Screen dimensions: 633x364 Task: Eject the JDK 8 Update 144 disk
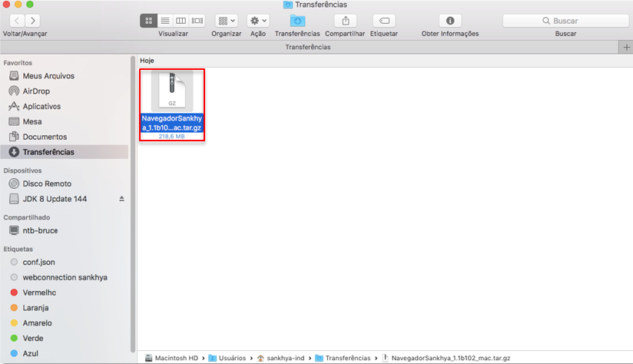pos(121,199)
